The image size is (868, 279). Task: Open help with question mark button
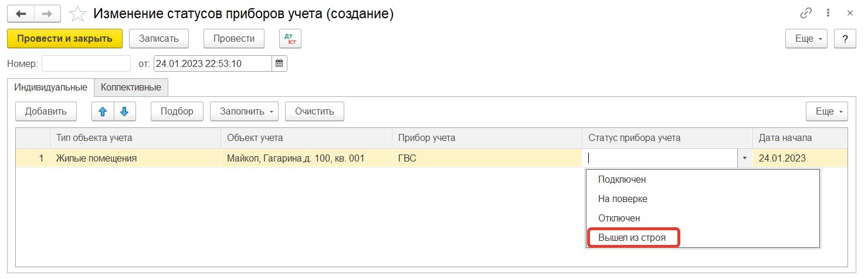845,39
